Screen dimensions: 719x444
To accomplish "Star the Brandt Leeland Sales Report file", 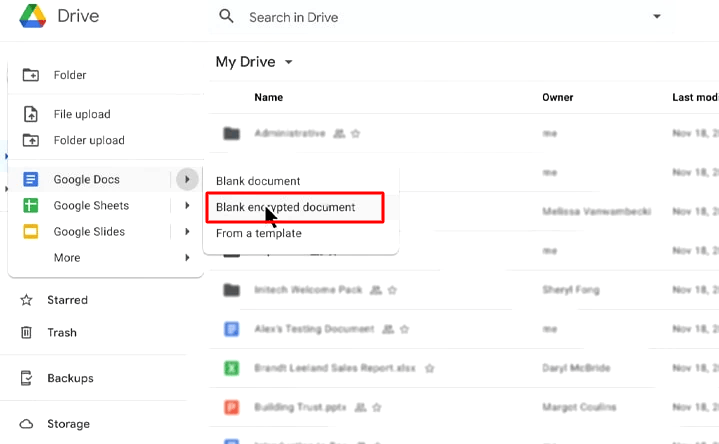I will pyautogui.click(x=429, y=368).
